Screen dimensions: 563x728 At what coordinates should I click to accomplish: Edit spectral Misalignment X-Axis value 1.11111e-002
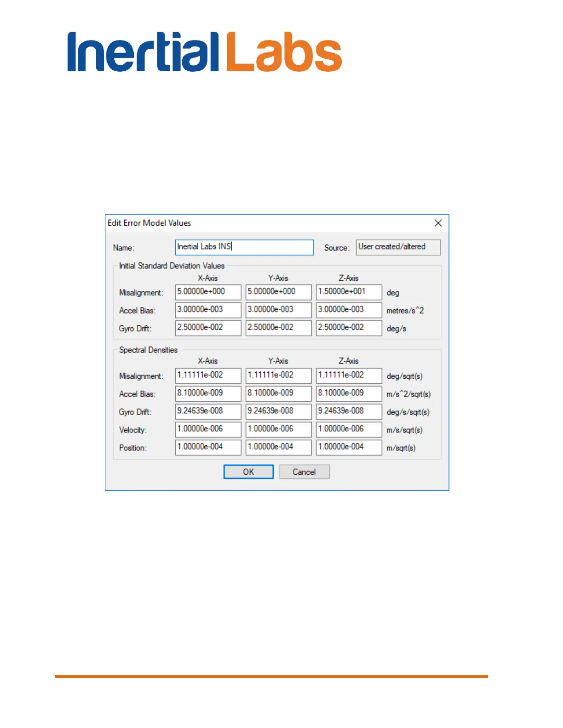[208, 375]
